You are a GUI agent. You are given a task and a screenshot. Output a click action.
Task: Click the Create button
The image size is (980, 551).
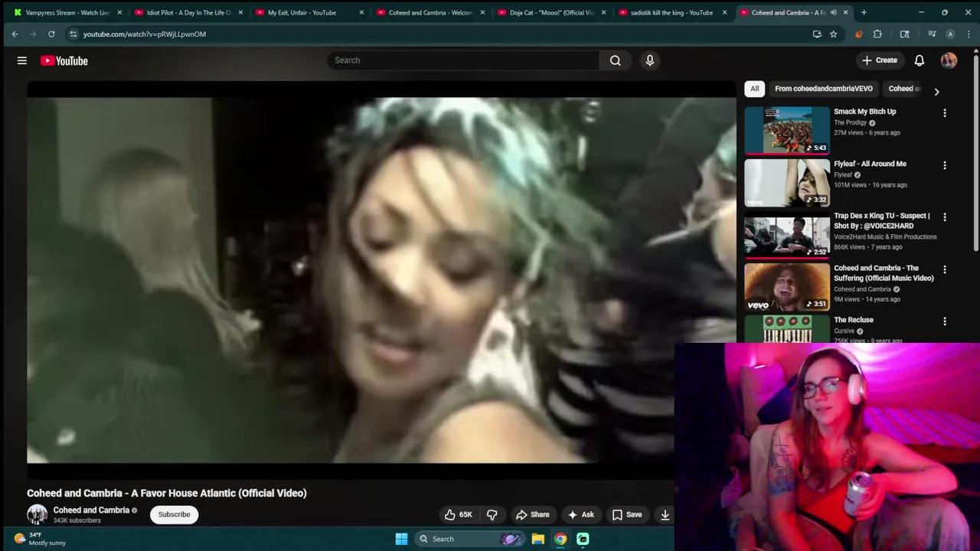coord(879,60)
